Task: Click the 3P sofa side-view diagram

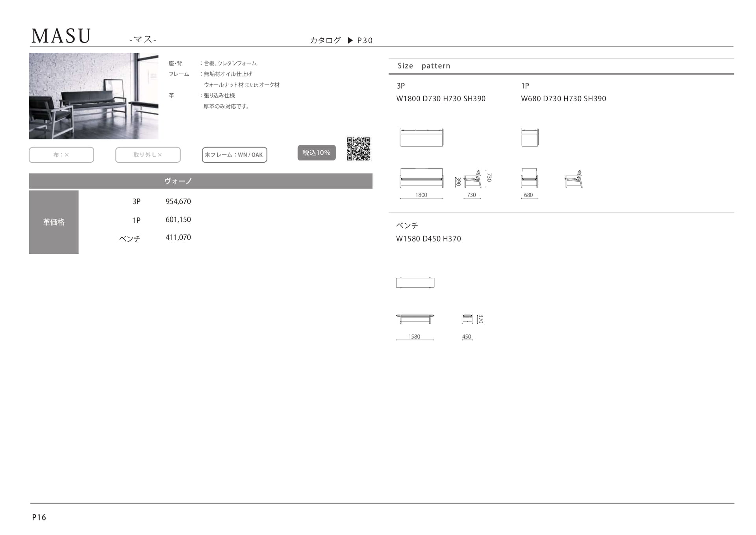Action: click(472, 178)
